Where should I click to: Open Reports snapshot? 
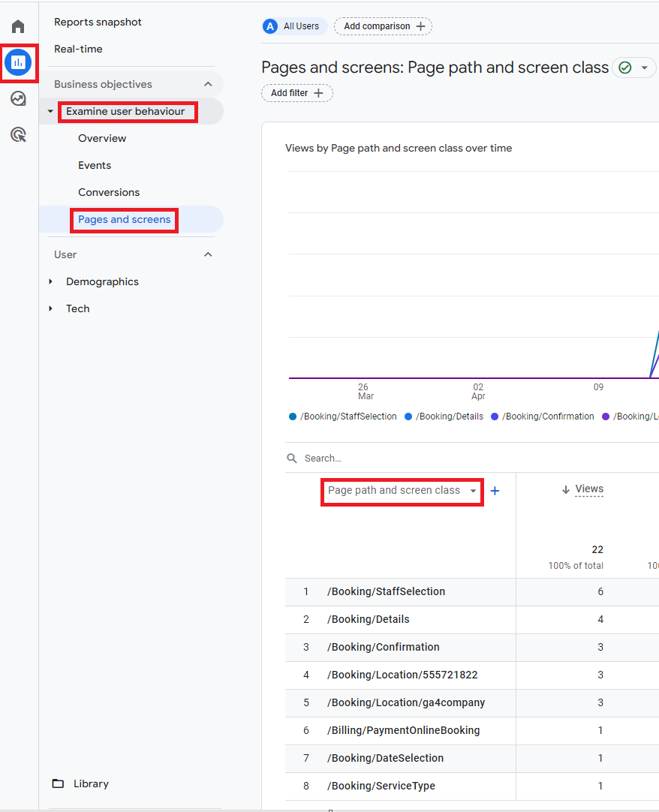click(98, 22)
